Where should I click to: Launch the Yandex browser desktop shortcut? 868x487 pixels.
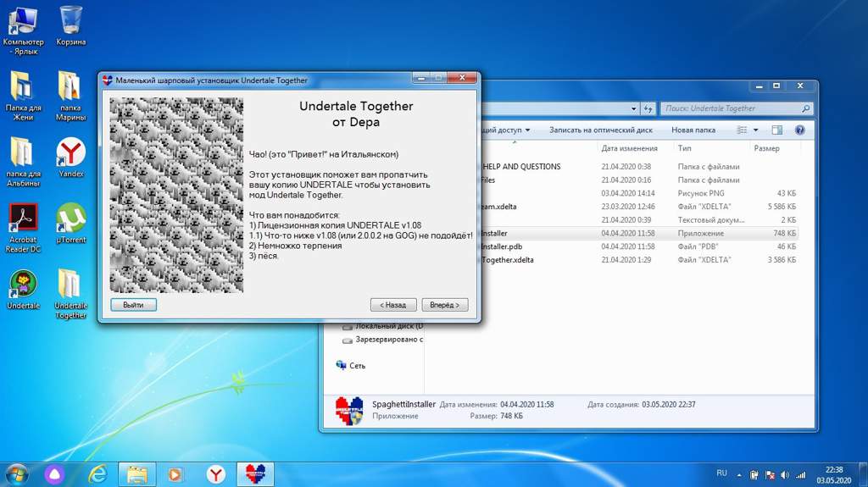pyautogui.click(x=71, y=158)
